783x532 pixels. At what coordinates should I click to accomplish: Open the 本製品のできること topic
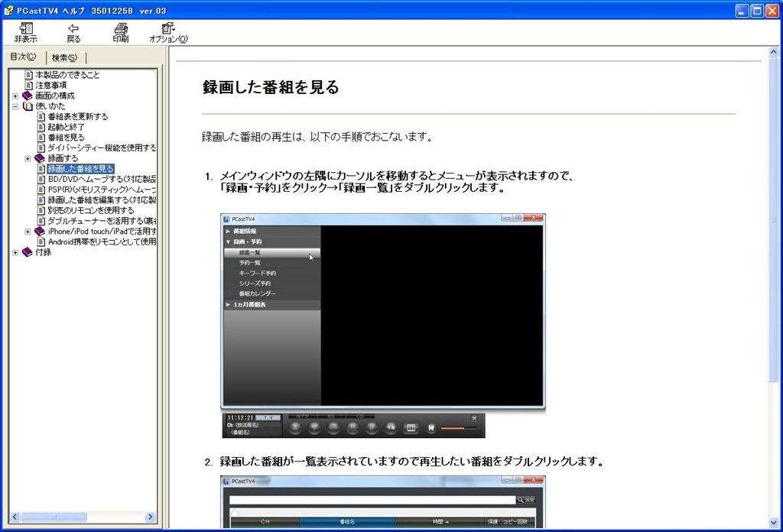(x=67, y=75)
